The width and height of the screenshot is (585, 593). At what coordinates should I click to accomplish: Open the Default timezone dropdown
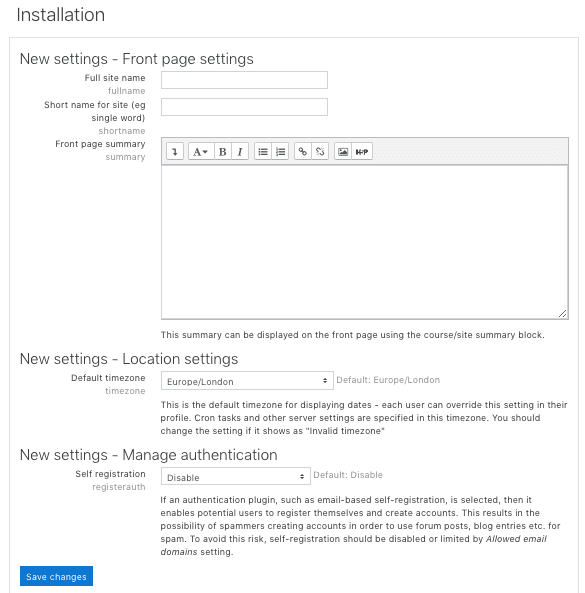(247, 380)
